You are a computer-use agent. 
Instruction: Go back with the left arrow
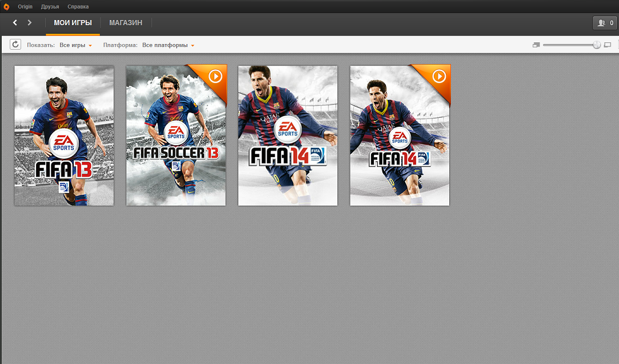click(x=15, y=22)
